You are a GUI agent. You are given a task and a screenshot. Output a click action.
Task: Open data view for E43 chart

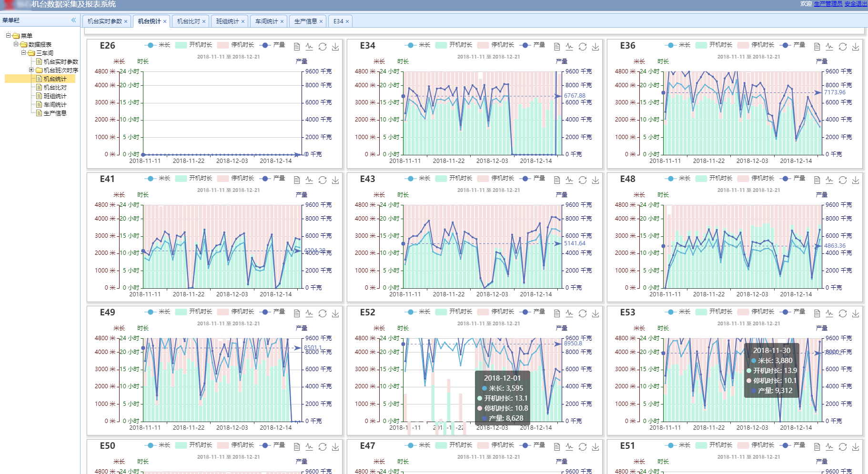557,180
